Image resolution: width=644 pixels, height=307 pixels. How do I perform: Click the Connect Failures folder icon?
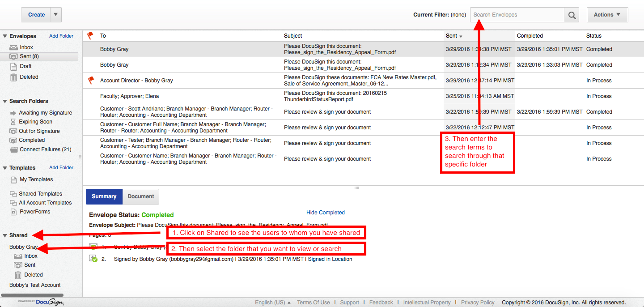tap(13, 149)
